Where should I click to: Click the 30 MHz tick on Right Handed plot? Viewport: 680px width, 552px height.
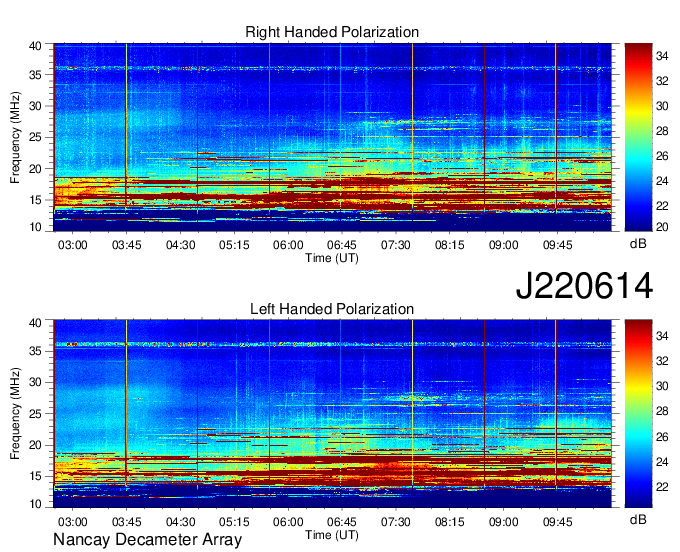35,106
